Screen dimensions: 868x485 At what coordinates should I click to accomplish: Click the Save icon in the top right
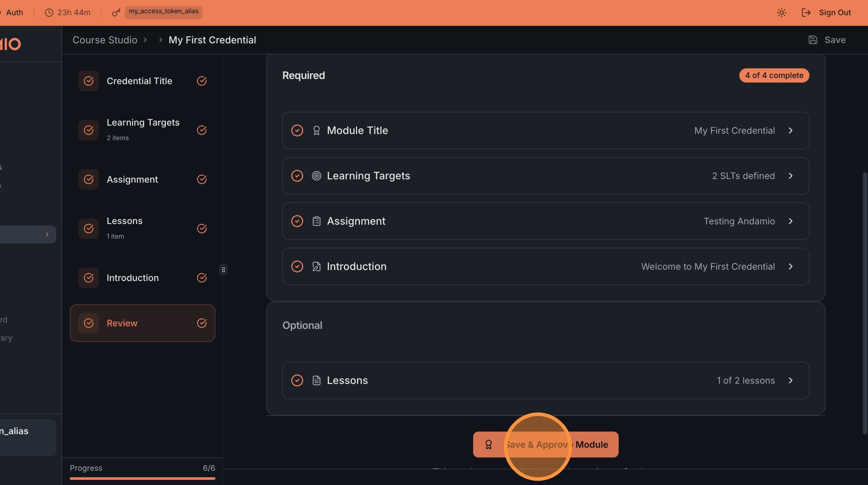[x=813, y=39]
